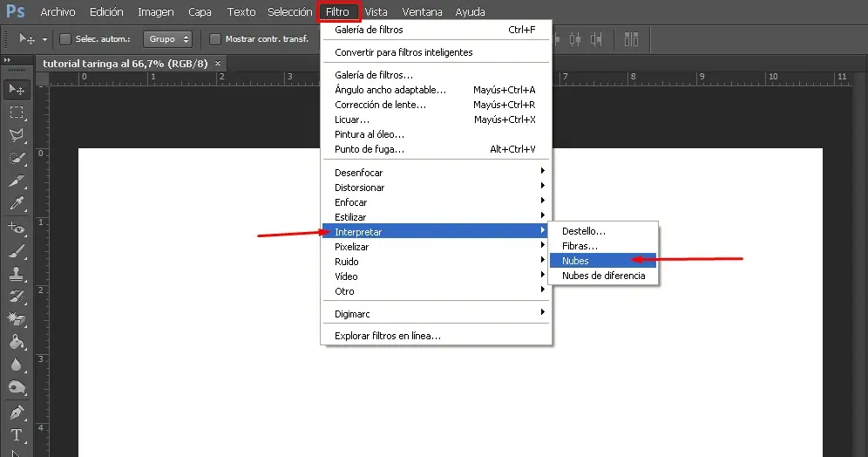The width and height of the screenshot is (868, 457).
Task: Choose Explorar filtros en línea…
Action: click(x=437, y=336)
